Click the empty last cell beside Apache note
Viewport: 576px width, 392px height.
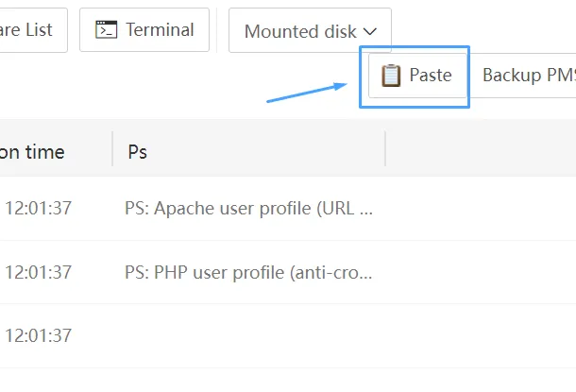click(x=482, y=208)
